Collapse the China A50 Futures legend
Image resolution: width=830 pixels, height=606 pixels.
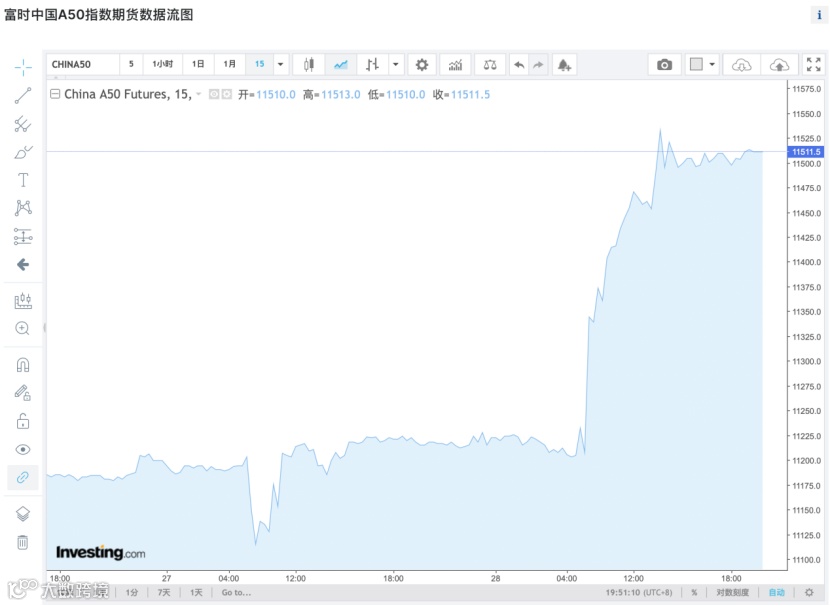(55, 94)
